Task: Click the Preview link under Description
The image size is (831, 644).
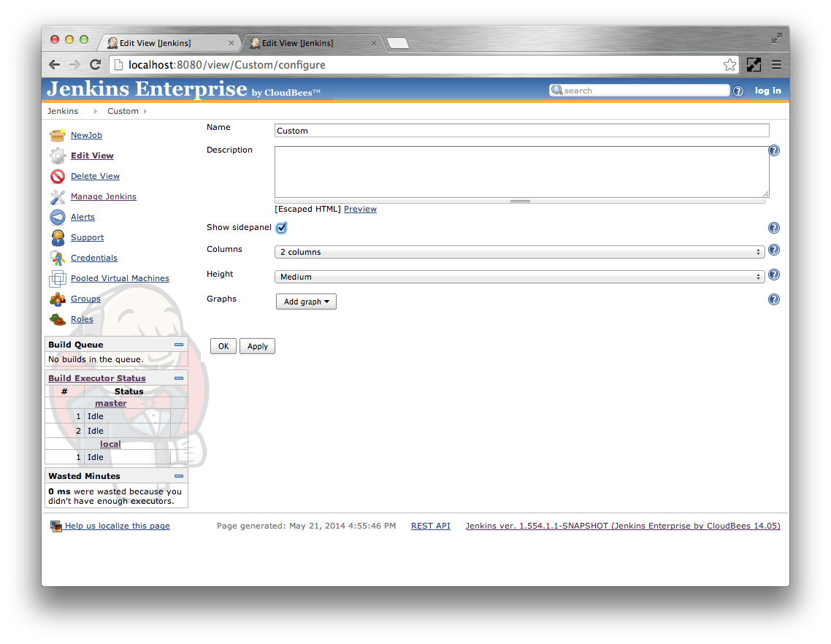Action: [x=361, y=210]
